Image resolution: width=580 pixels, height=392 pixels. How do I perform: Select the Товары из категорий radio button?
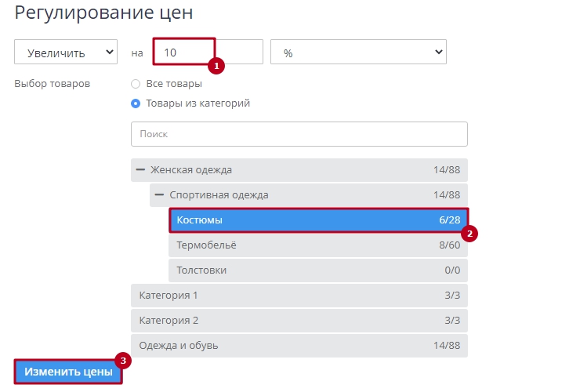[x=136, y=103]
